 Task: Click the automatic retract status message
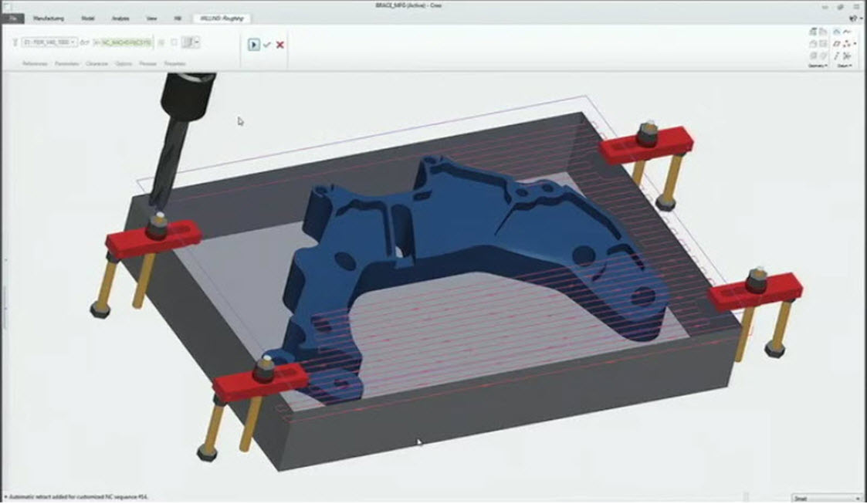pos(76,497)
